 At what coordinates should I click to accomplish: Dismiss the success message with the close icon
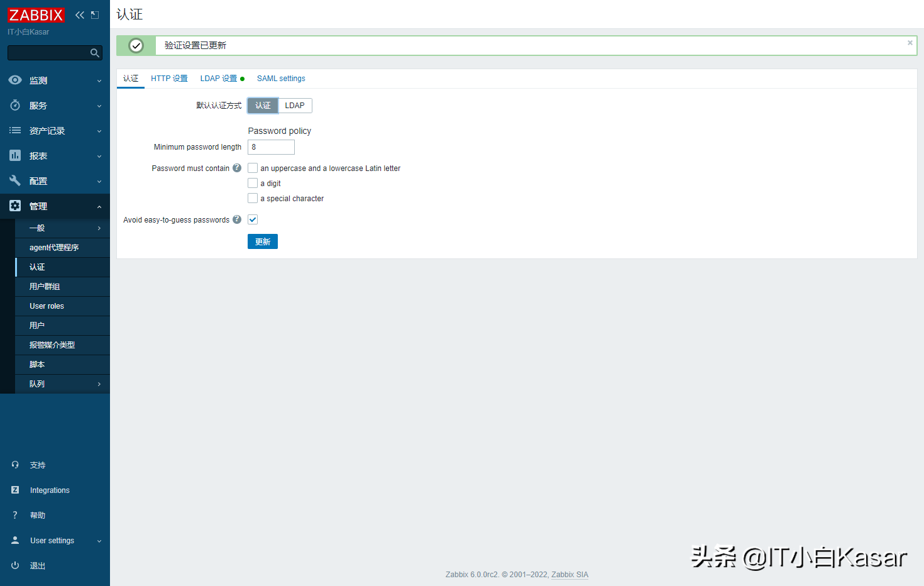(x=910, y=43)
